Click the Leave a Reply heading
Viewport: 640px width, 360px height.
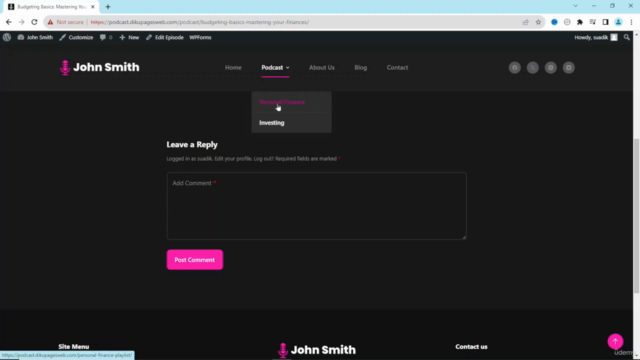click(x=192, y=144)
